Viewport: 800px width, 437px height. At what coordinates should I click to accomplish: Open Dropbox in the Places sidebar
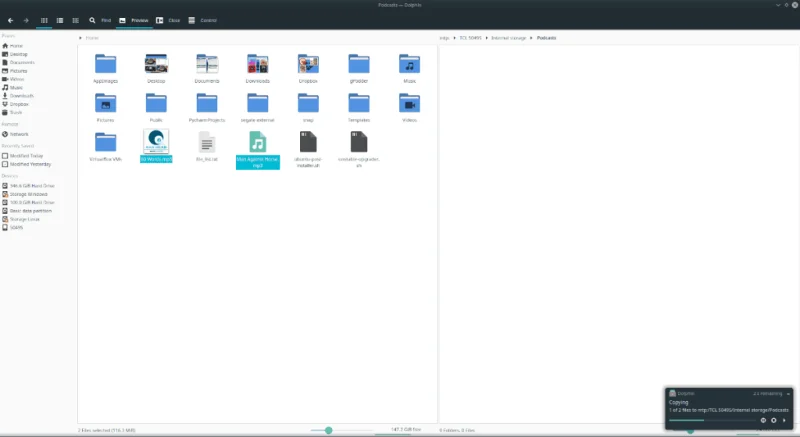point(15,104)
